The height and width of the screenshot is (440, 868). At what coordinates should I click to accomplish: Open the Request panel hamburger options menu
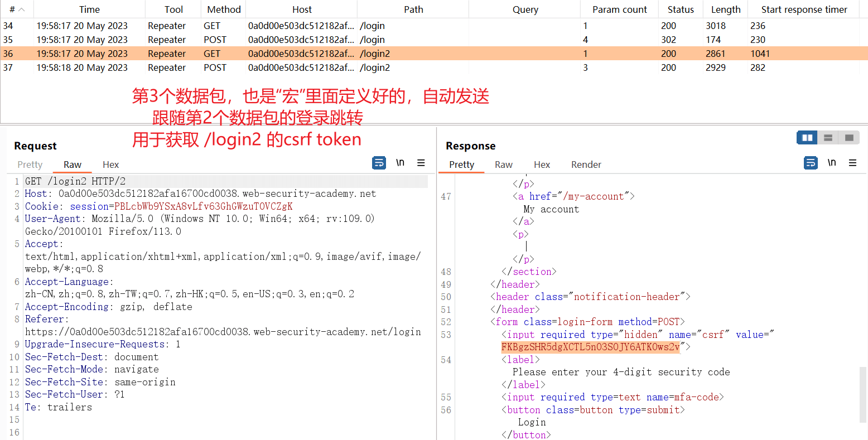[x=421, y=163]
